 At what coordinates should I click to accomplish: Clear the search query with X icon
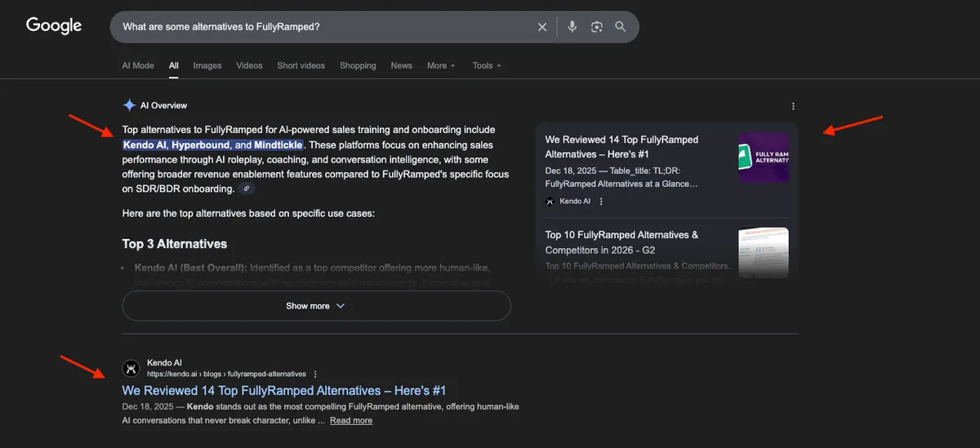542,27
